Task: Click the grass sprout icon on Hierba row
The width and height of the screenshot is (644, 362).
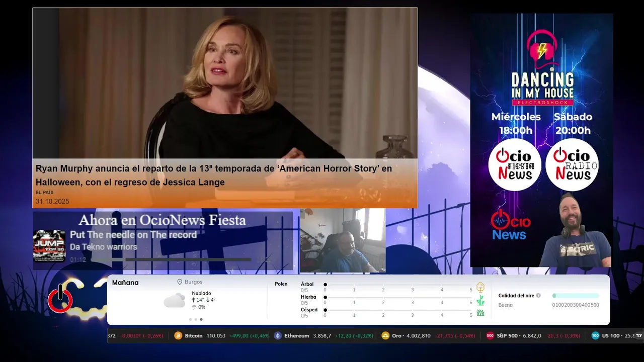Action: [x=480, y=300]
